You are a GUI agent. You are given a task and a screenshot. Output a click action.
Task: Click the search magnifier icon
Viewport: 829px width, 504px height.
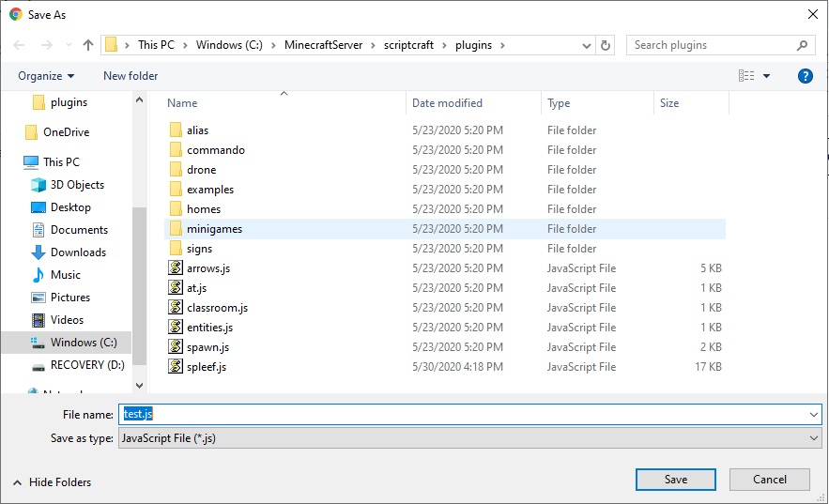tap(802, 45)
